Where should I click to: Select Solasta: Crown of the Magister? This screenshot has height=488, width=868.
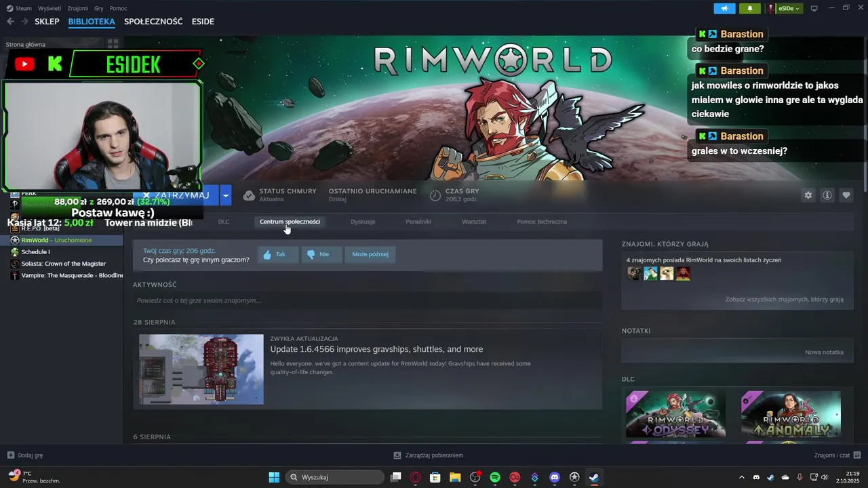click(64, 263)
